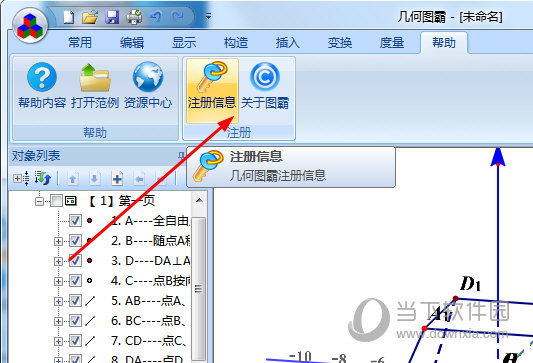Screen dimensions: 533x363
Task: Switch to the 度量 ribbon tab
Action: [392, 43]
